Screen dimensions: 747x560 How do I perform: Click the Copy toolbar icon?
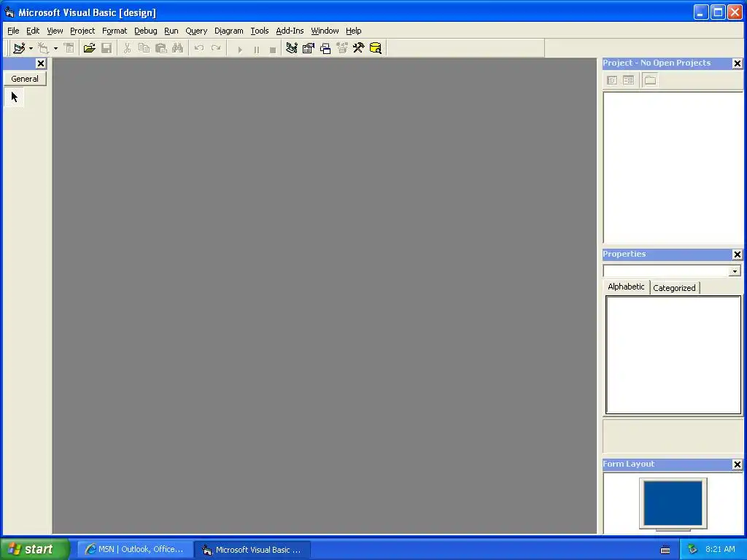pyautogui.click(x=144, y=48)
